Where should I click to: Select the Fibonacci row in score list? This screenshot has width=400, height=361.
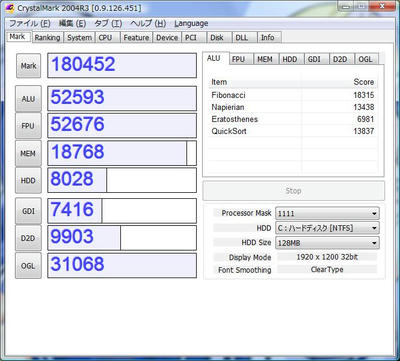pyautogui.click(x=293, y=95)
